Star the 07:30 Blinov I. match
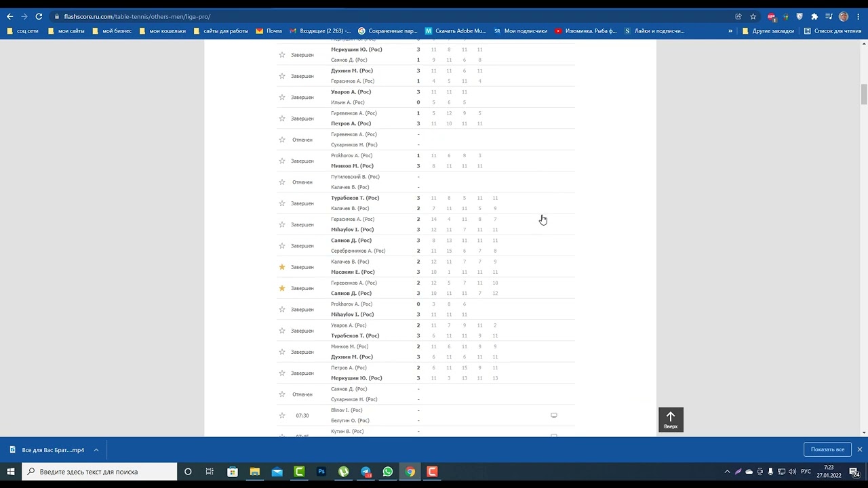The image size is (868, 488). 282,415
